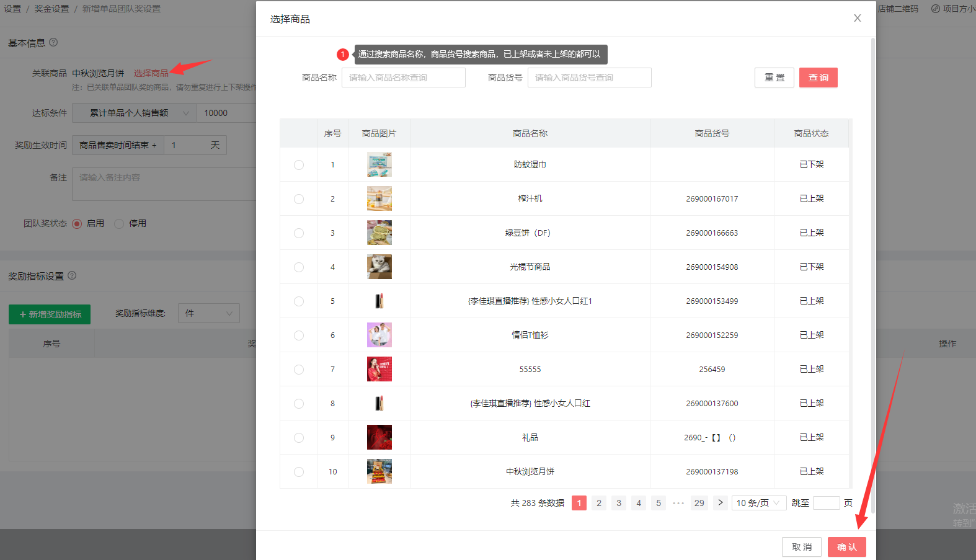This screenshot has width=976, height=560.
Task: Open the 奖励指标维度 件 dropdown
Action: tap(208, 314)
